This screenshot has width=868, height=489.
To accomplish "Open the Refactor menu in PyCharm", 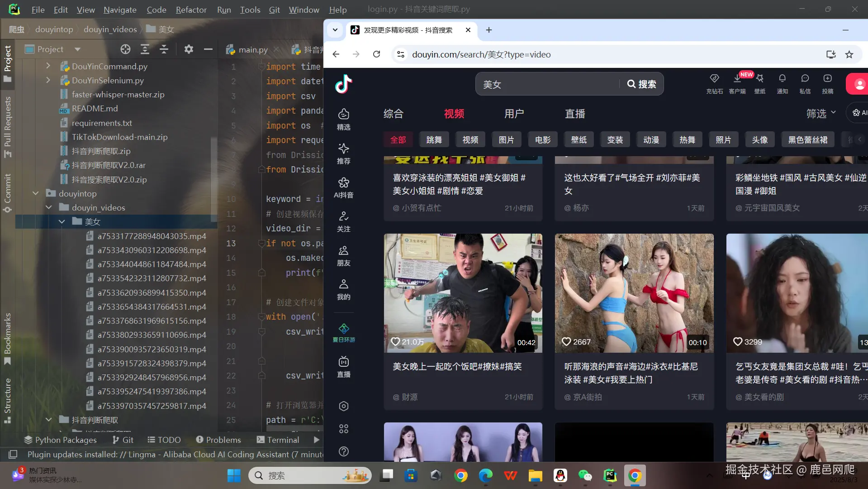I will (191, 10).
